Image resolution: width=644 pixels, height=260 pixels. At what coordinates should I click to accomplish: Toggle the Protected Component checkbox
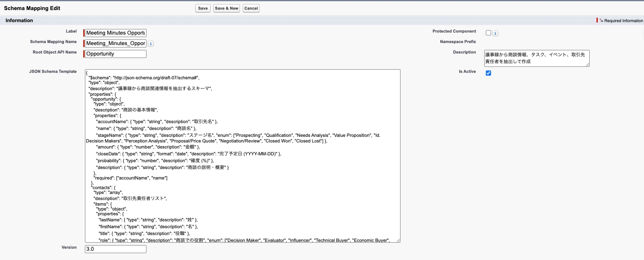coord(488,33)
